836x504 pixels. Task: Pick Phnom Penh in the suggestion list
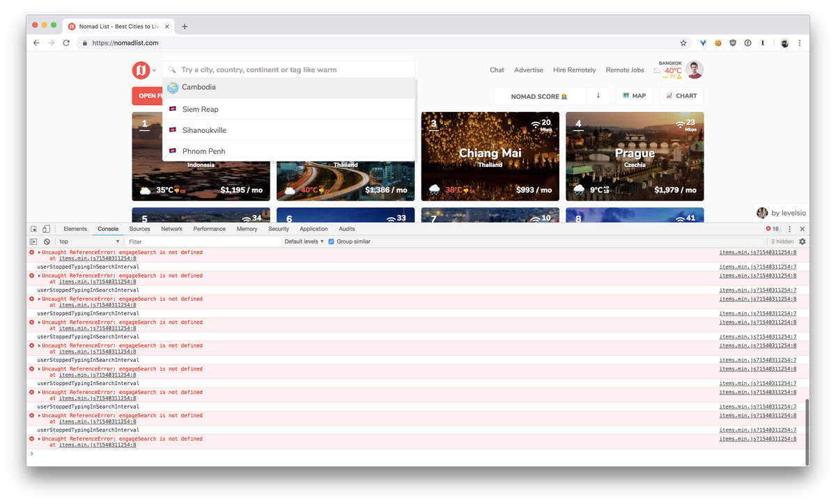click(x=289, y=151)
